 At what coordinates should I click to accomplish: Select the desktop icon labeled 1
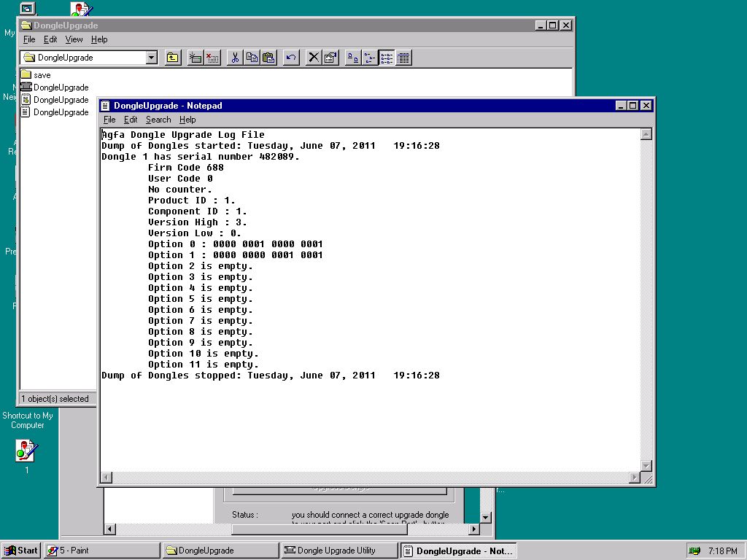click(27, 451)
